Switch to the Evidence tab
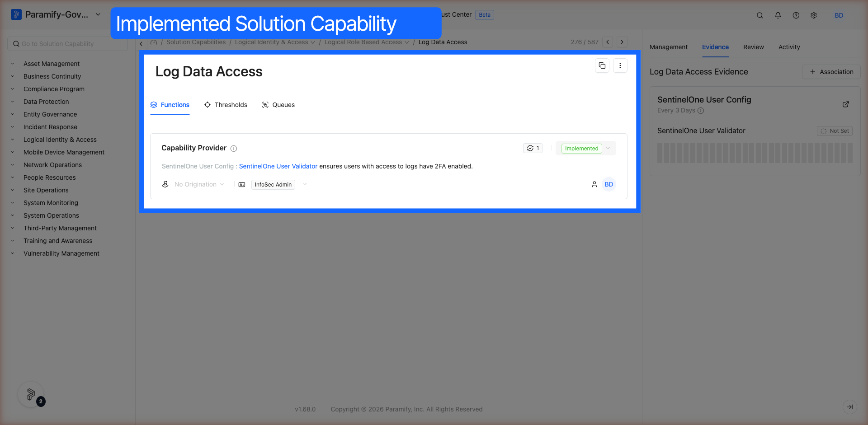This screenshot has height=425, width=868. [x=715, y=47]
